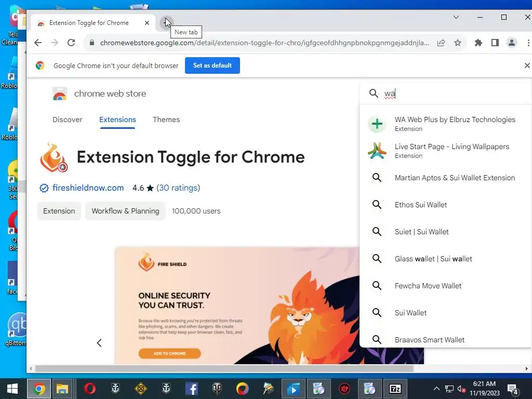Viewport: 532px width, 399px height.
Task: Select Live Start Page - Living Wallpapers suggestion
Action: [446, 151]
